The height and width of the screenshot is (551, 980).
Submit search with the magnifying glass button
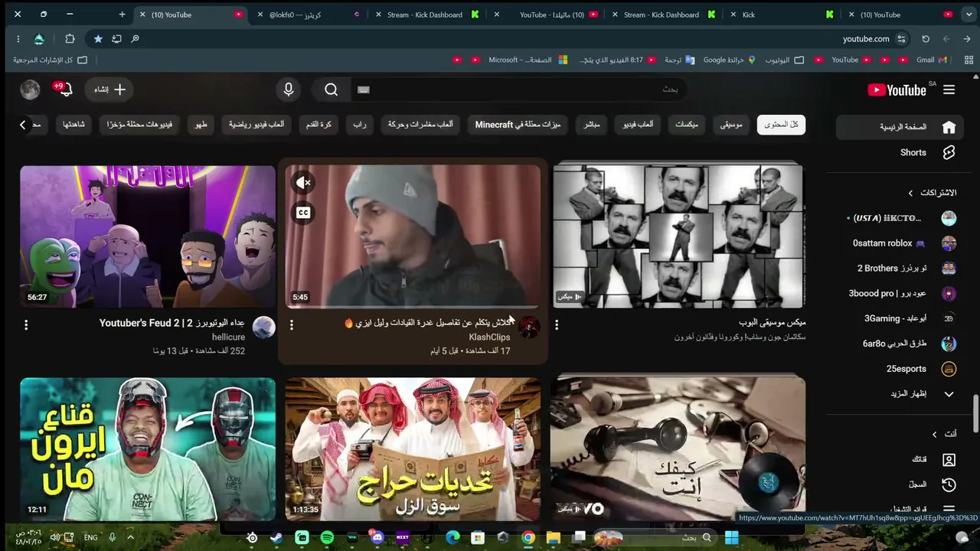click(x=331, y=90)
